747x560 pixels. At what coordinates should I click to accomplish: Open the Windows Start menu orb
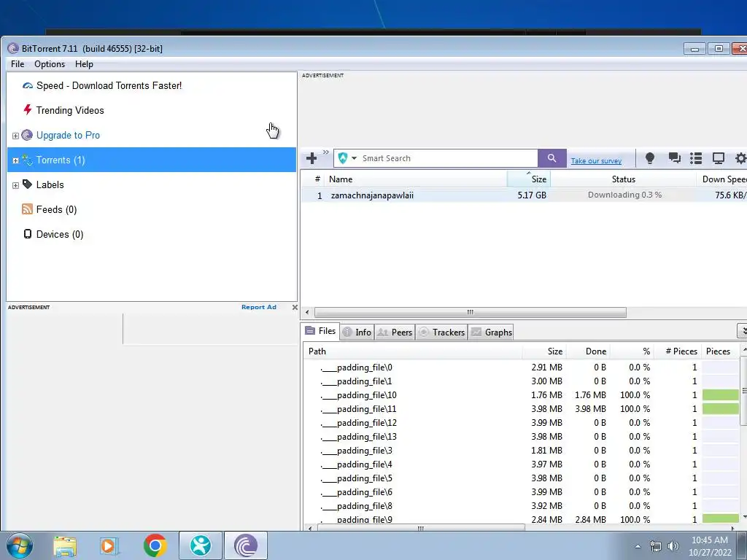20,545
